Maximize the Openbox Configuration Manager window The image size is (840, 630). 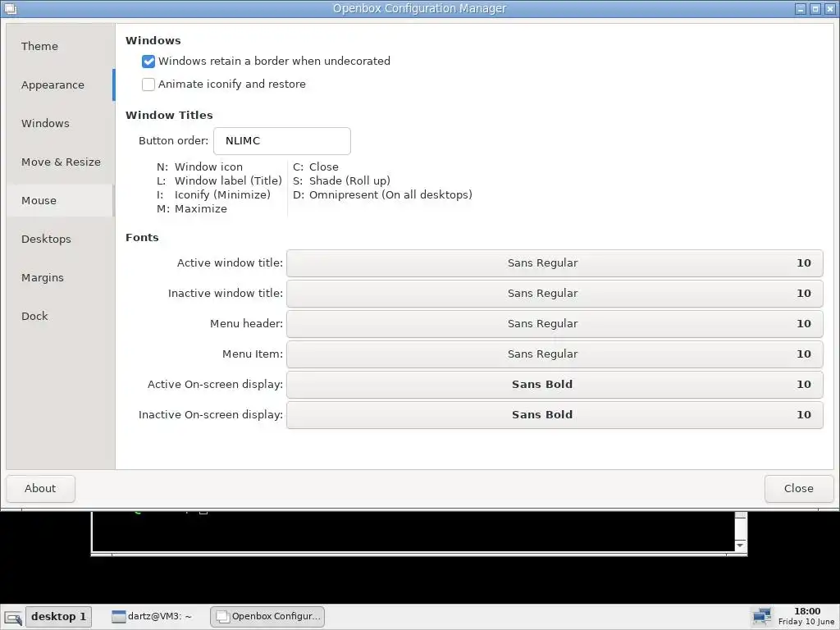pos(815,9)
